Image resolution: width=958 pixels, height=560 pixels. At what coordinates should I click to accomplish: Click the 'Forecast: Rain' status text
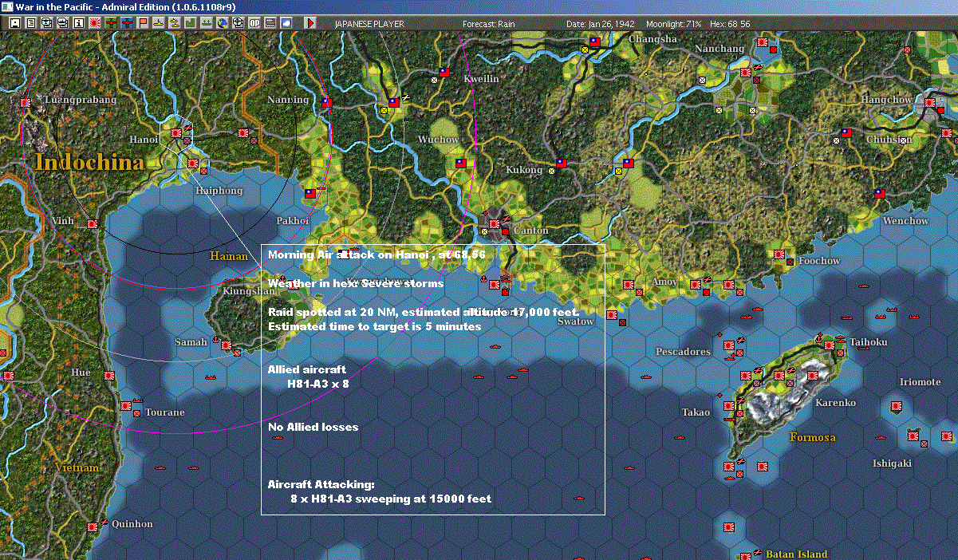click(489, 24)
